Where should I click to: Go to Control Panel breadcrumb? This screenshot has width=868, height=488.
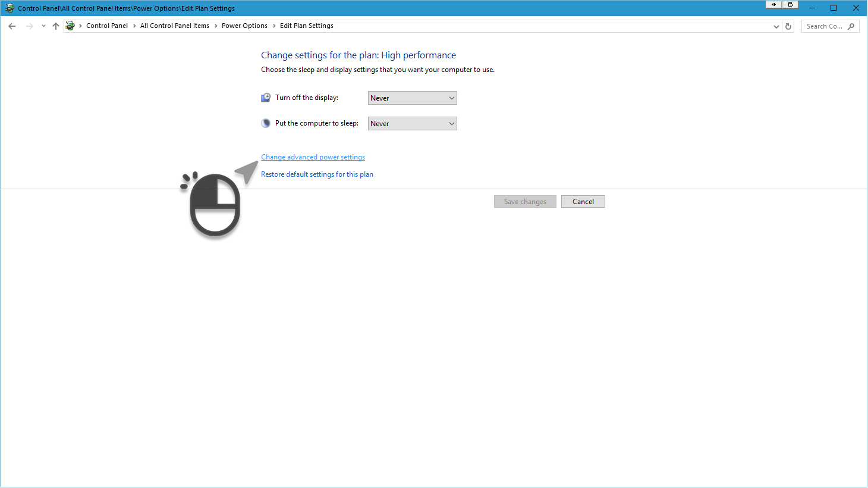point(107,26)
